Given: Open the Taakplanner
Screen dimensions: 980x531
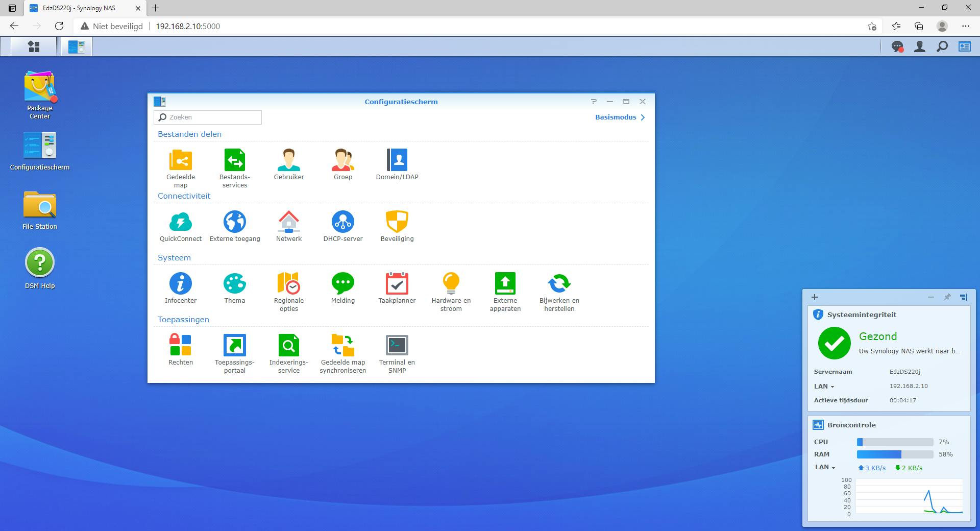Looking at the screenshot, I should (397, 288).
